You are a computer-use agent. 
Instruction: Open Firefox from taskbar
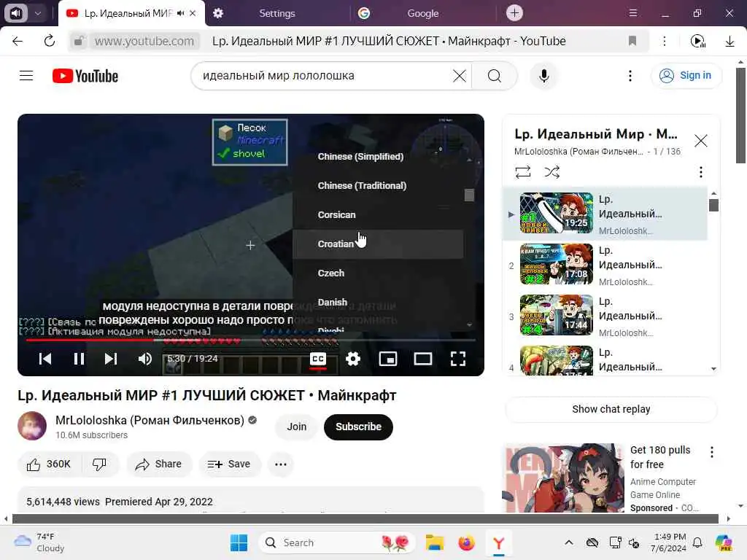click(466, 542)
